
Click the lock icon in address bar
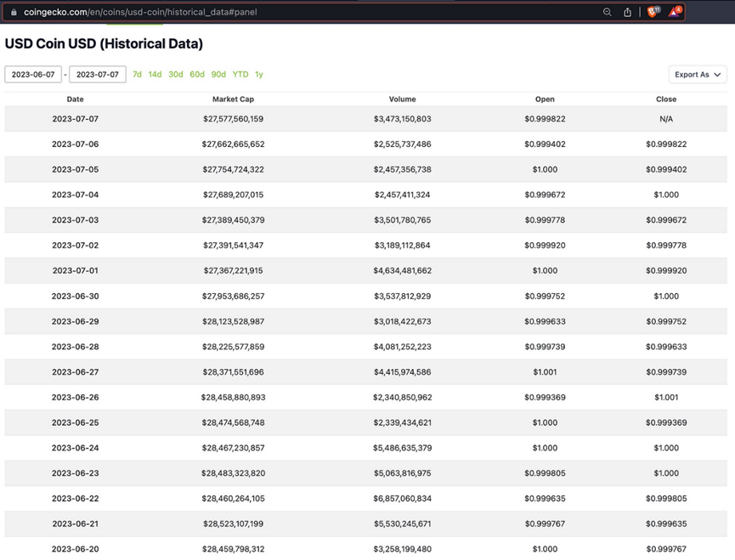pos(14,12)
